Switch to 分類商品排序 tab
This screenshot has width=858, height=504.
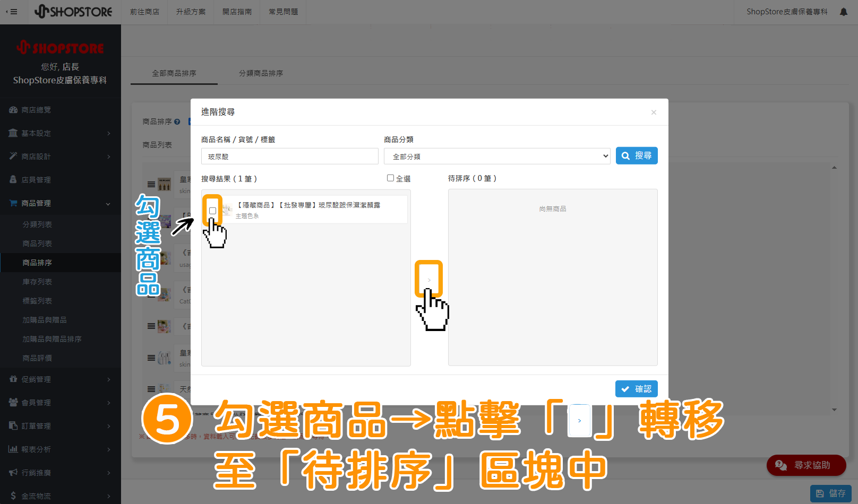261,73
